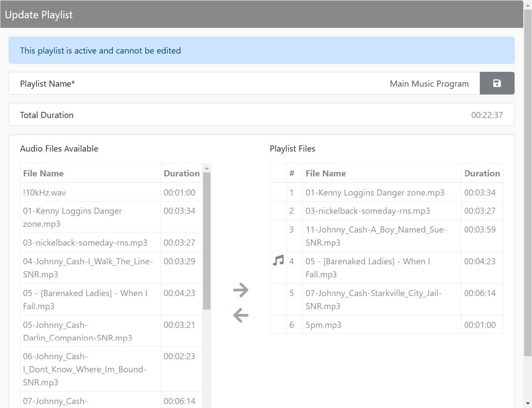Click the Audio Files Available heading
The width and height of the screenshot is (532, 408).
click(59, 148)
